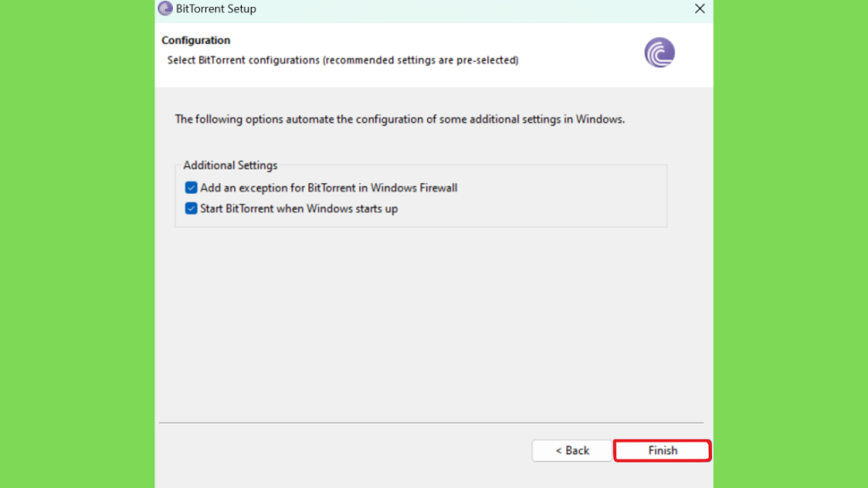Click the 'Start BitTorrent when Windows starts up' label
The image size is (868, 488).
299,208
